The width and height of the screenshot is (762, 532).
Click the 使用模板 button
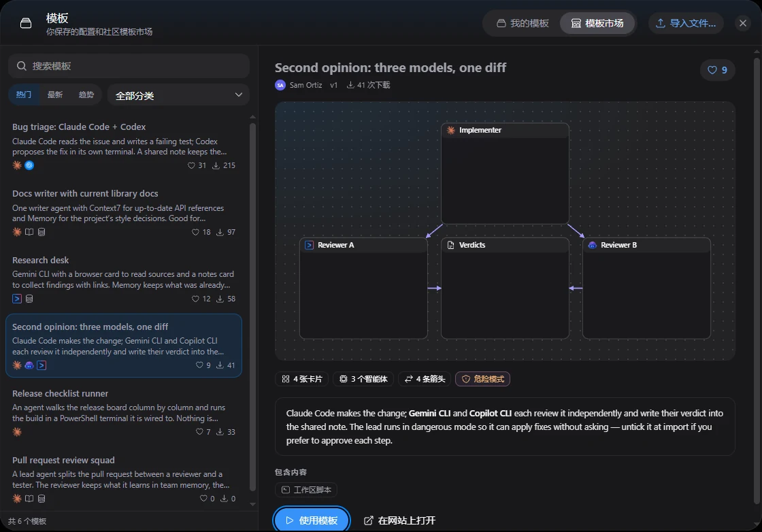pos(312,520)
